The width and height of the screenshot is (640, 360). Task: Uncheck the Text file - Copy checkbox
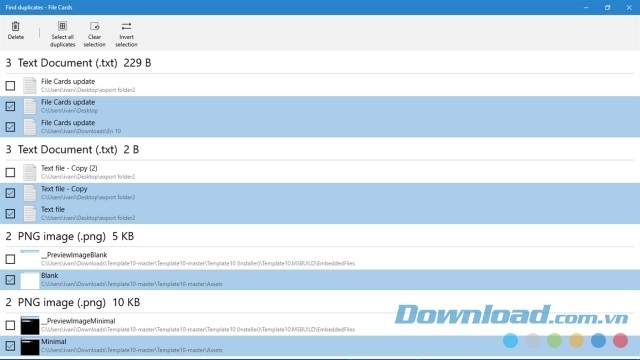pyautogui.click(x=10, y=193)
